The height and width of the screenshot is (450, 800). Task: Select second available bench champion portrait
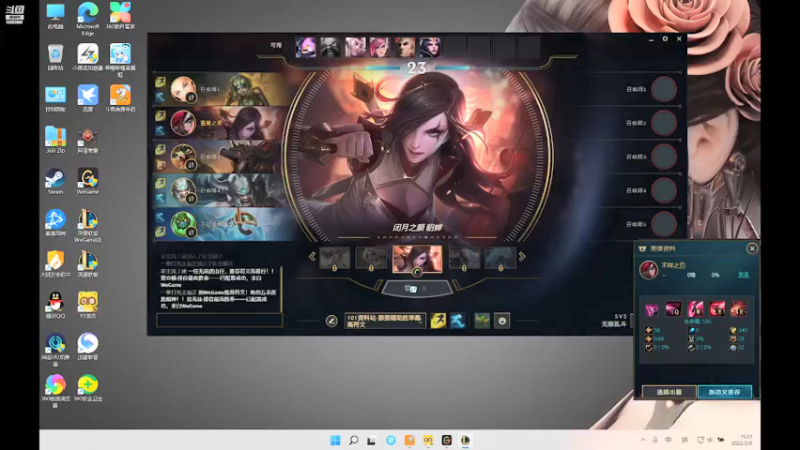[x=331, y=47]
